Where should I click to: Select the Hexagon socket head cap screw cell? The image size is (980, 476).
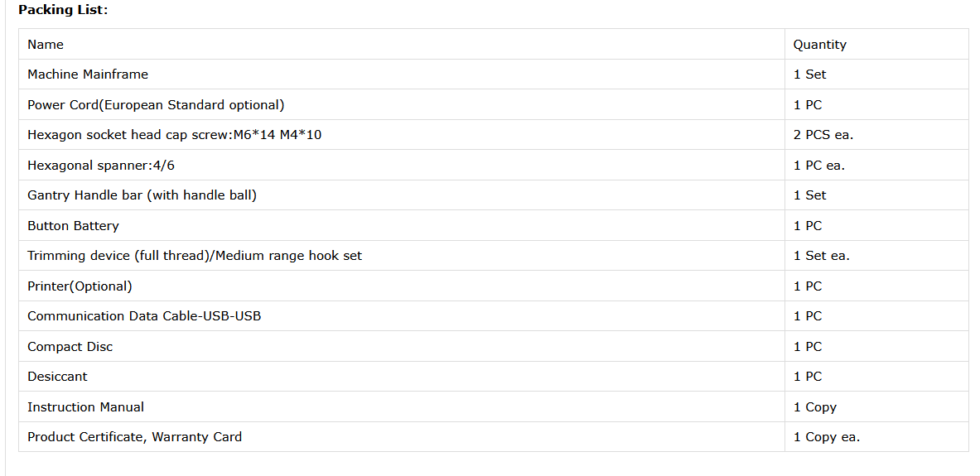174,135
